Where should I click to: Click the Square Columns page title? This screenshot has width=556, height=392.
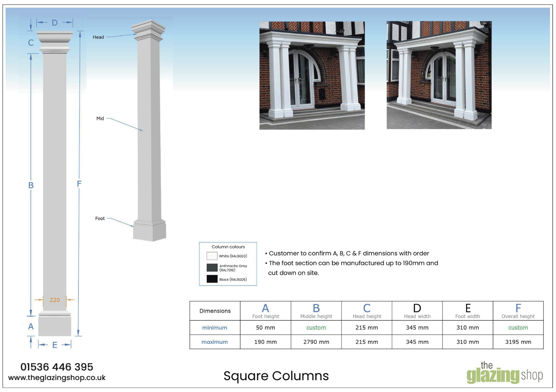(276, 376)
